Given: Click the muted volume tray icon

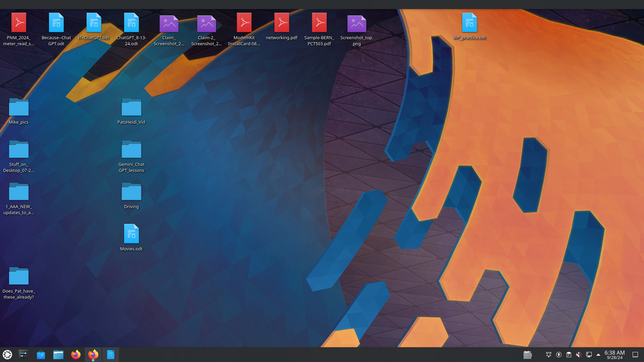Looking at the screenshot, I should (x=579, y=354).
